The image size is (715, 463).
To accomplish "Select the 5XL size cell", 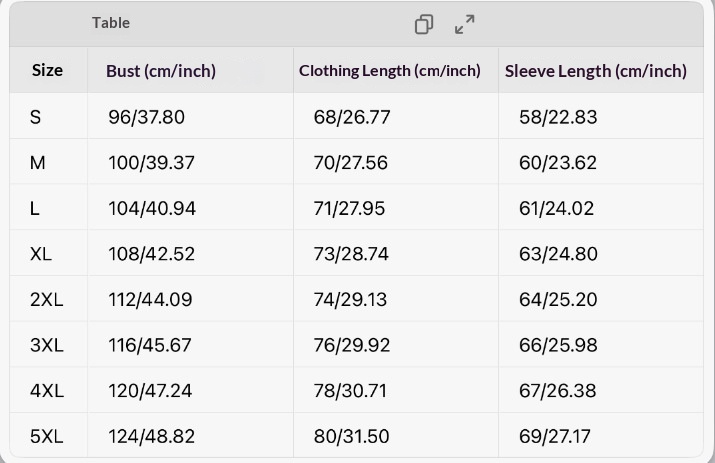I will [47, 437].
